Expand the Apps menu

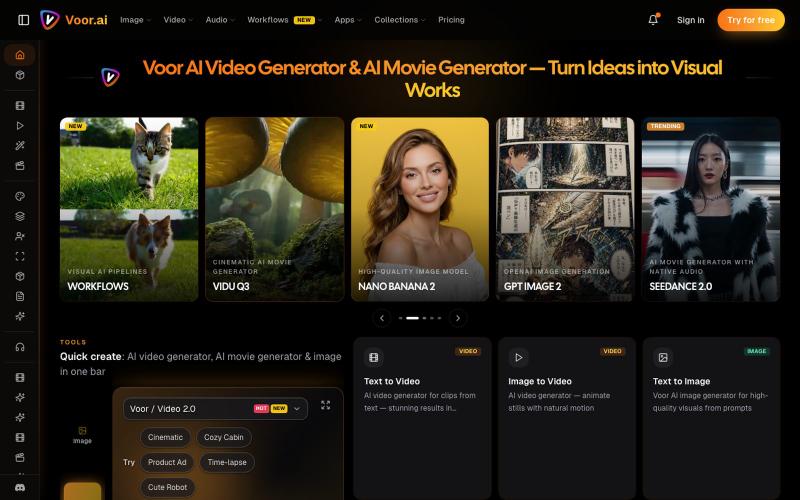(x=348, y=20)
